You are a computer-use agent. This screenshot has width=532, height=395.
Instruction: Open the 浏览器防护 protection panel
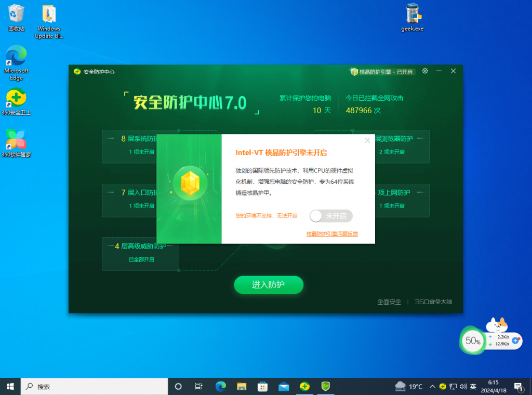point(398,145)
